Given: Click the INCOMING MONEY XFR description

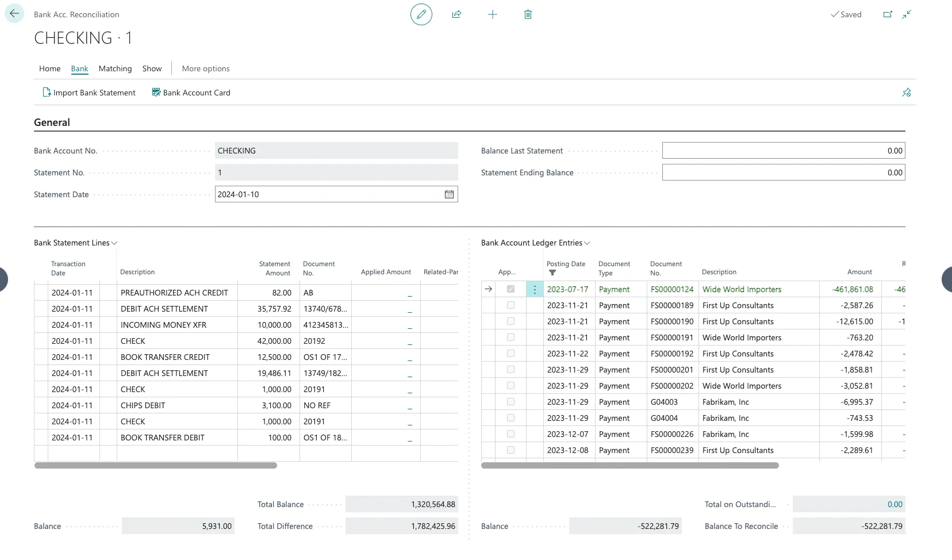Looking at the screenshot, I should [x=163, y=325].
